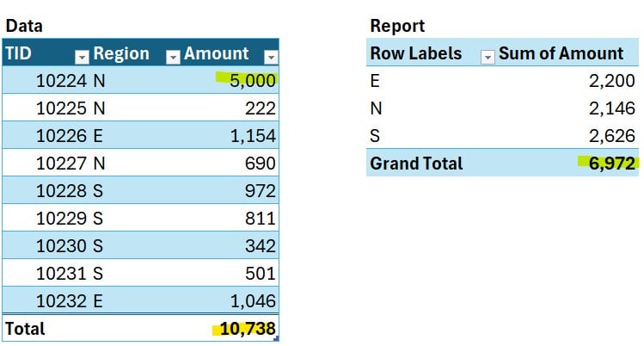
Task: Open the Region column filter dropdown
Action: (x=172, y=56)
